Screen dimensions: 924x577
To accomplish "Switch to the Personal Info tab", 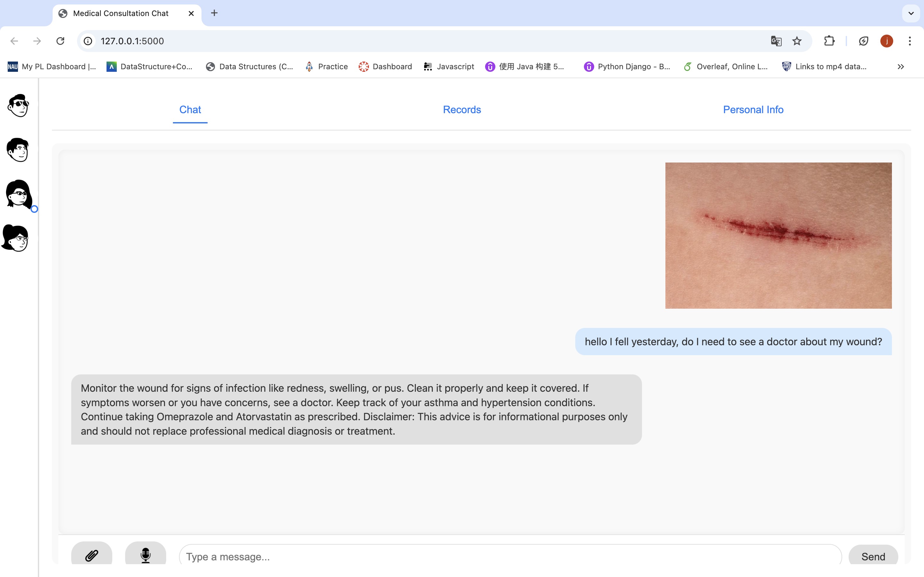I will [x=753, y=110].
